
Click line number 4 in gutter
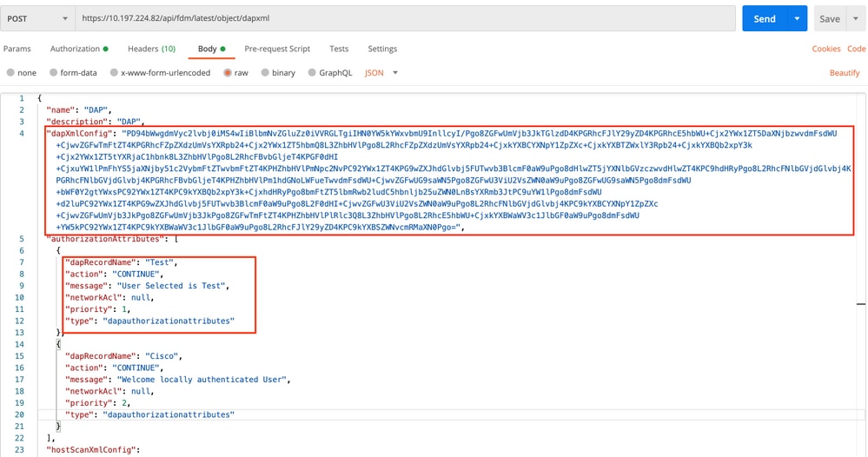tap(22, 133)
